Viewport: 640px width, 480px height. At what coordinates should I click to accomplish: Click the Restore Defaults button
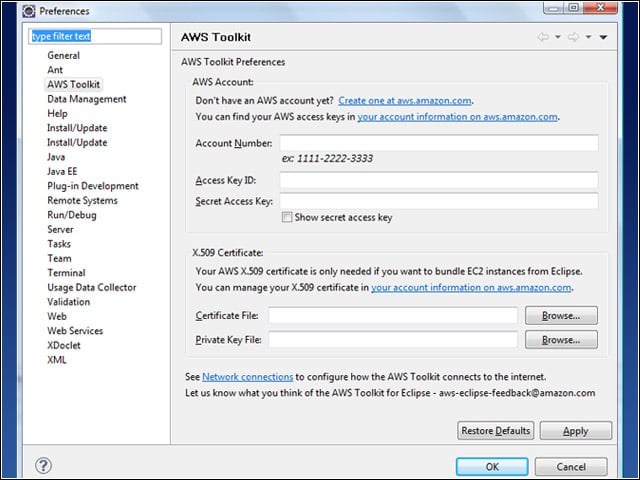click(x=496, y=431)
